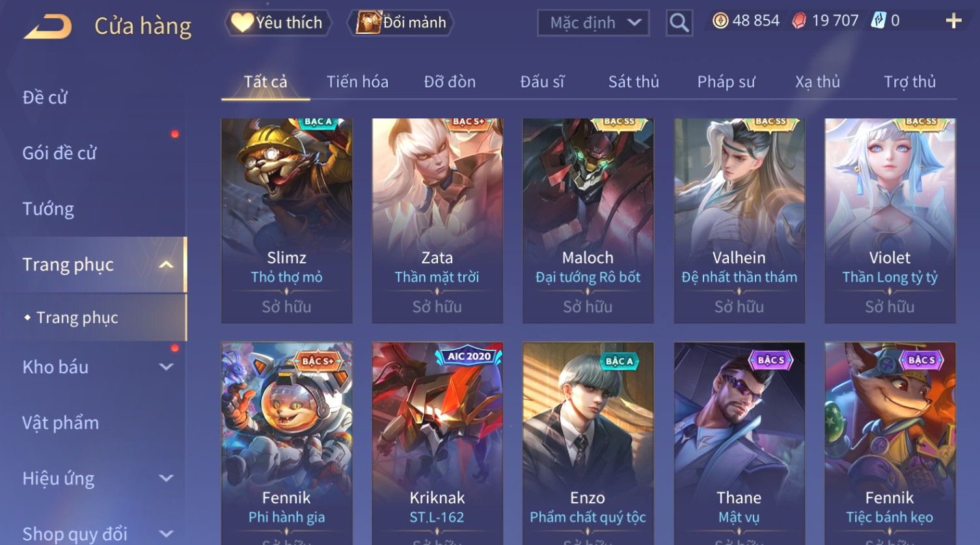Select Violet Thần Long tỷ tỷ skin

coord(890,220)
